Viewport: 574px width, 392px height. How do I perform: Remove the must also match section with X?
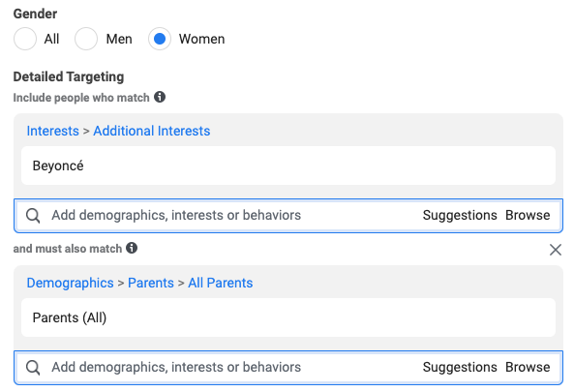click(556, 250)
